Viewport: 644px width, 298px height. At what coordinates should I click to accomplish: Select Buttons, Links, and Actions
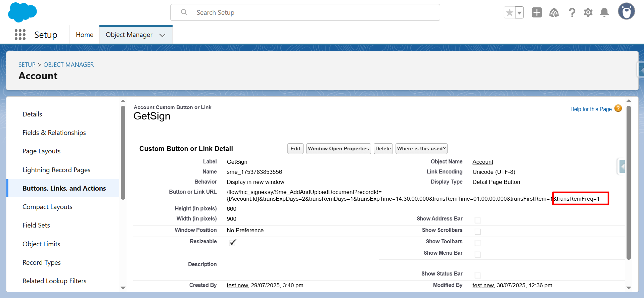pos(64,188)
